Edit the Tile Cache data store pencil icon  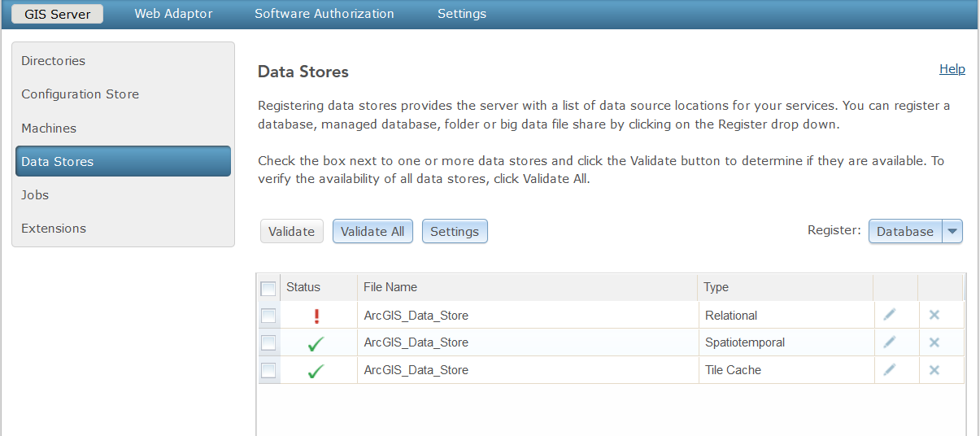click(890, 370)
